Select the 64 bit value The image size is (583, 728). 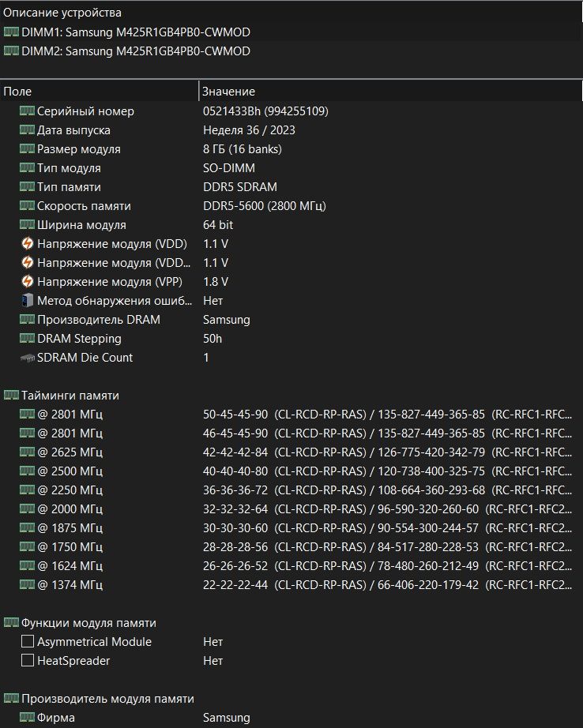pyautogui.click(x=218, y=225)
